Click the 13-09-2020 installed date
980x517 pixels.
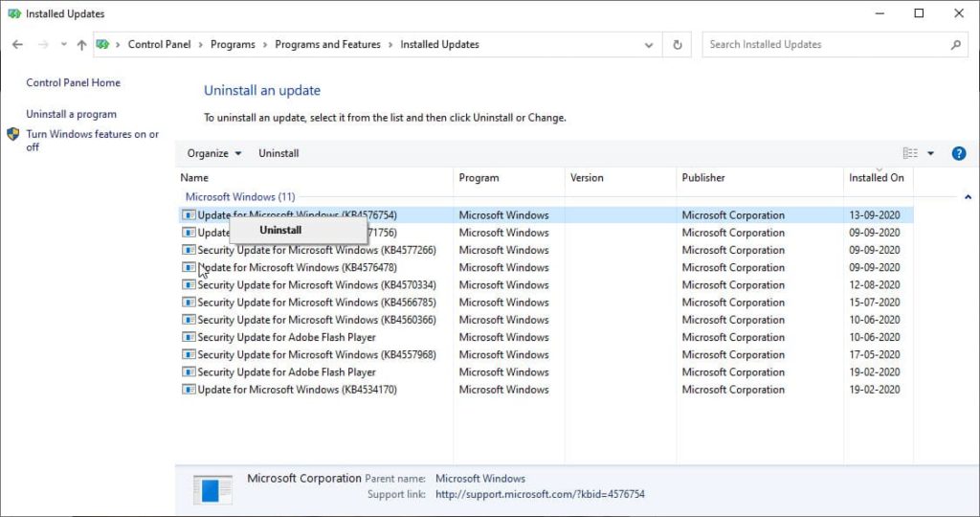[875, 215]
